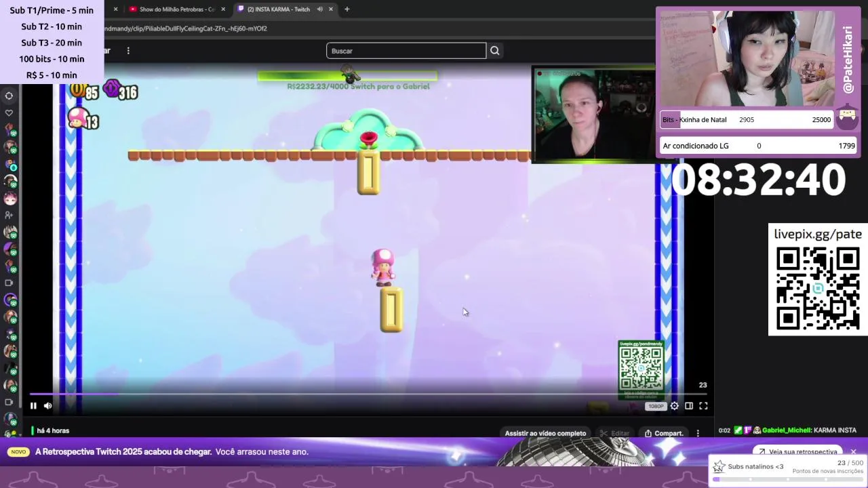This screenshot has height=488, width=868.
Task: Dismiss the Retrospectiva Twitch 2025 banner
Action: [x=854, y=451]
